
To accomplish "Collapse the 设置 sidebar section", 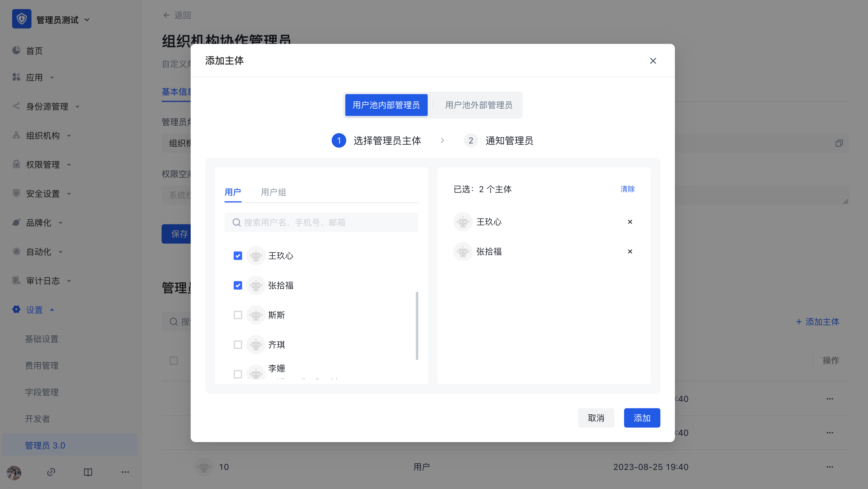I will (x=35, y=310).
